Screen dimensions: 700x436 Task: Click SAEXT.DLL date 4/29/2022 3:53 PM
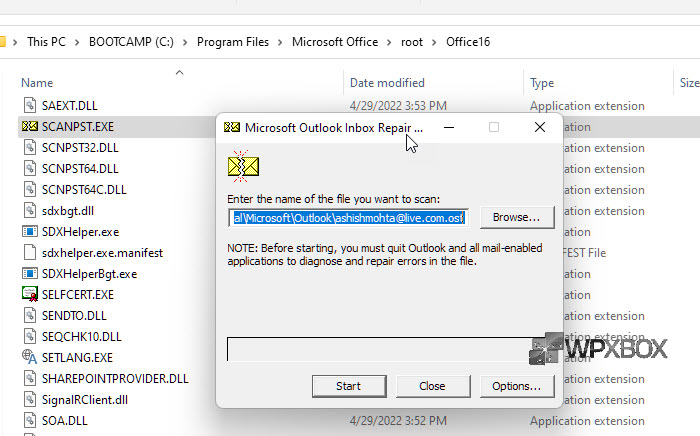398,106
